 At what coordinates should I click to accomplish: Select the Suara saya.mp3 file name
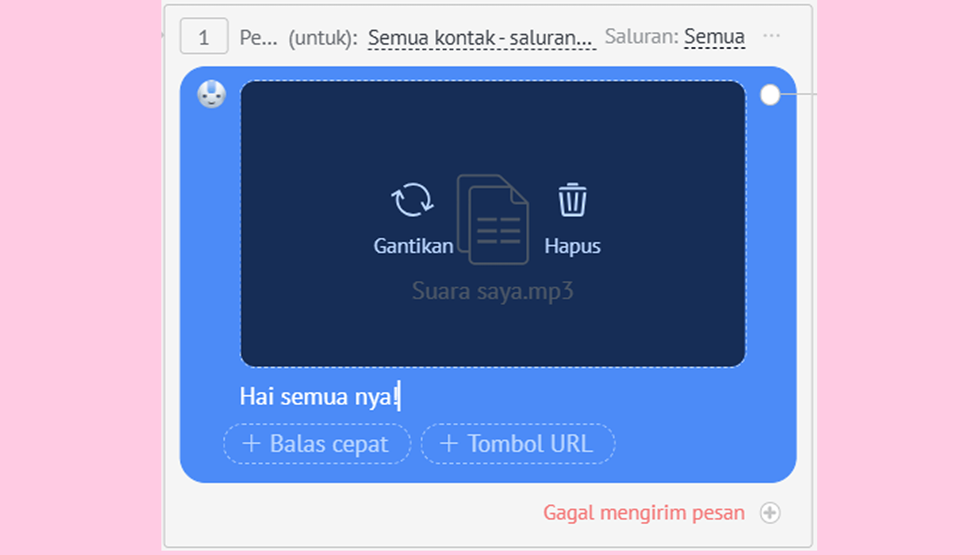(492, 291)
